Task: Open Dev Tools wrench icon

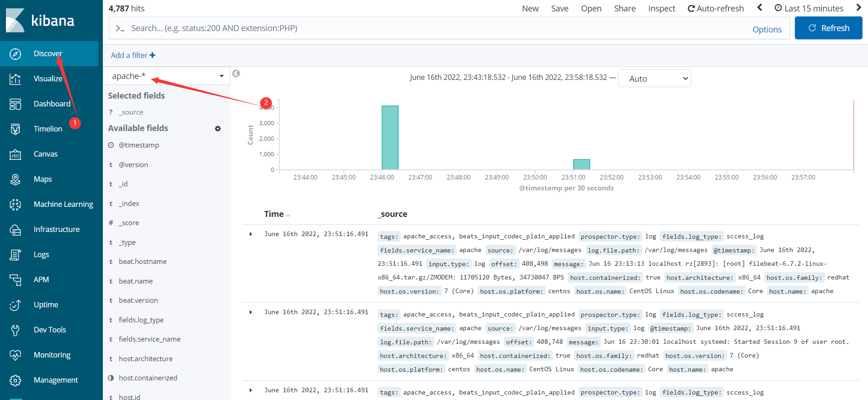Action: pyautogui.click(x=15, y=330)
